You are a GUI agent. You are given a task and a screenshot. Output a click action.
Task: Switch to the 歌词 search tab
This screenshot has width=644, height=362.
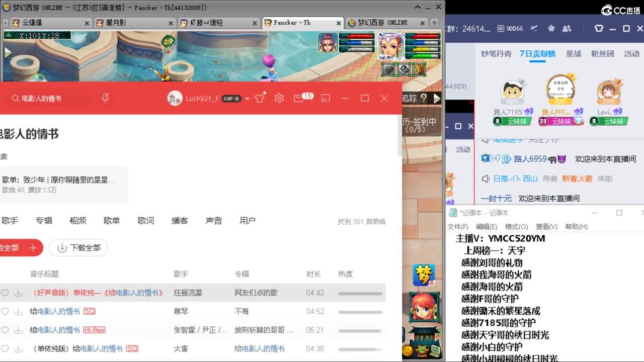tap(146, 221)
